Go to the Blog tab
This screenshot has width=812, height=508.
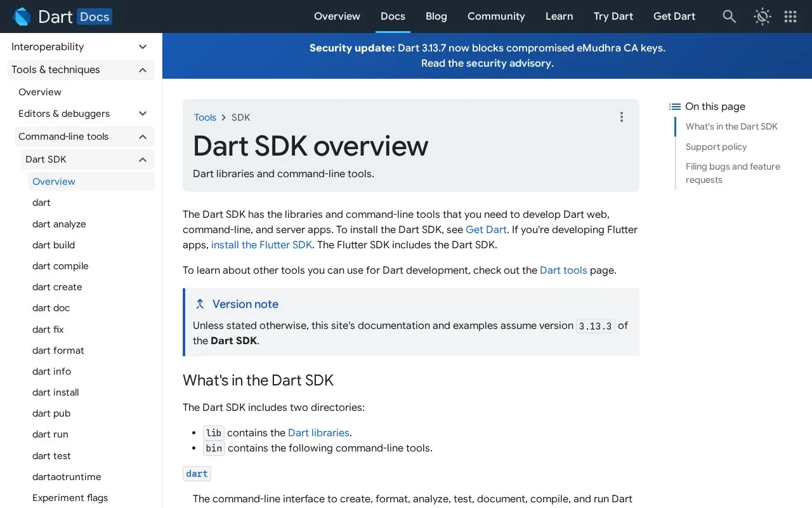click(436, 17)
